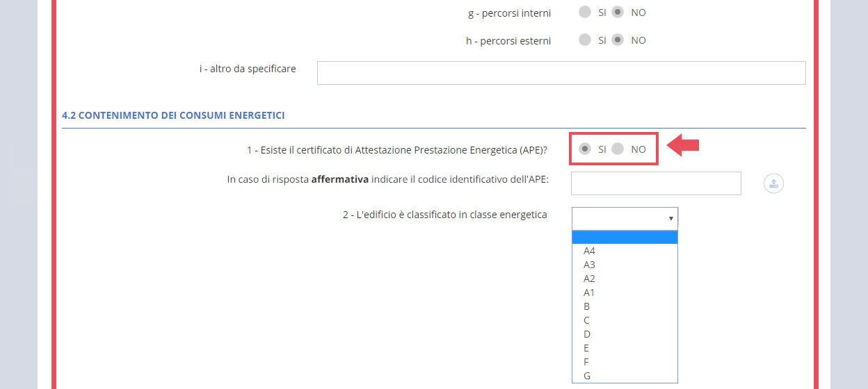Click the altro da specificare text field
This screenshot has width=868, height=389.
(x=561, y=73)
